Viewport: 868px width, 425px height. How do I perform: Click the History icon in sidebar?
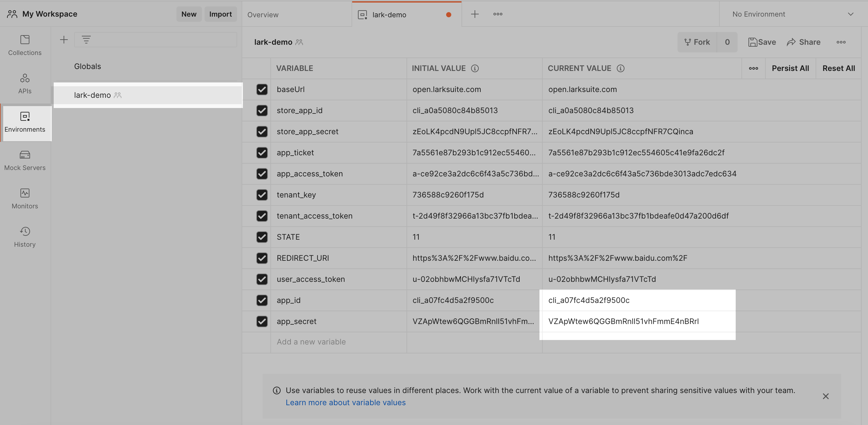(24, 232)
